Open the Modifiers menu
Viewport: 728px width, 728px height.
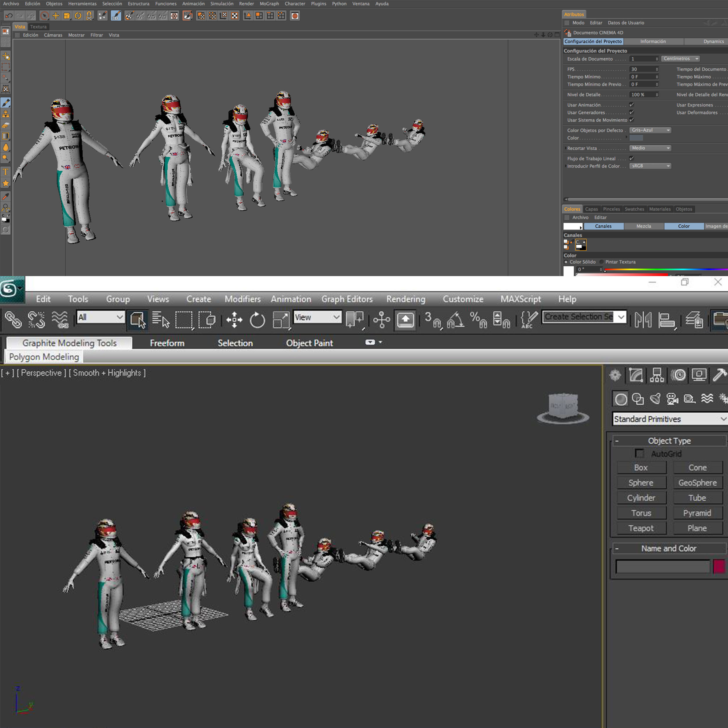[242, 299]
